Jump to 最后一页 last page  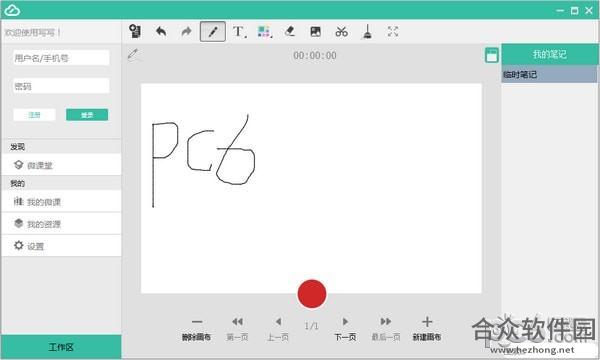[386, 329]
